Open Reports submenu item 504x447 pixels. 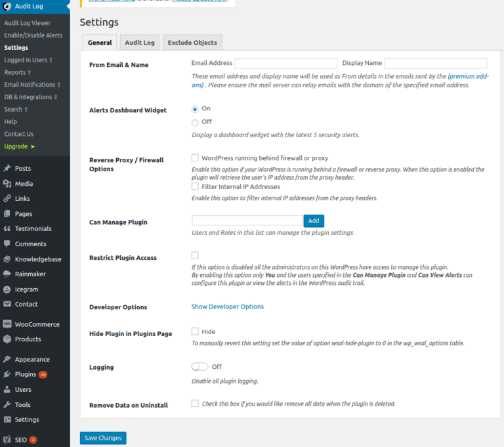[18, 72]
